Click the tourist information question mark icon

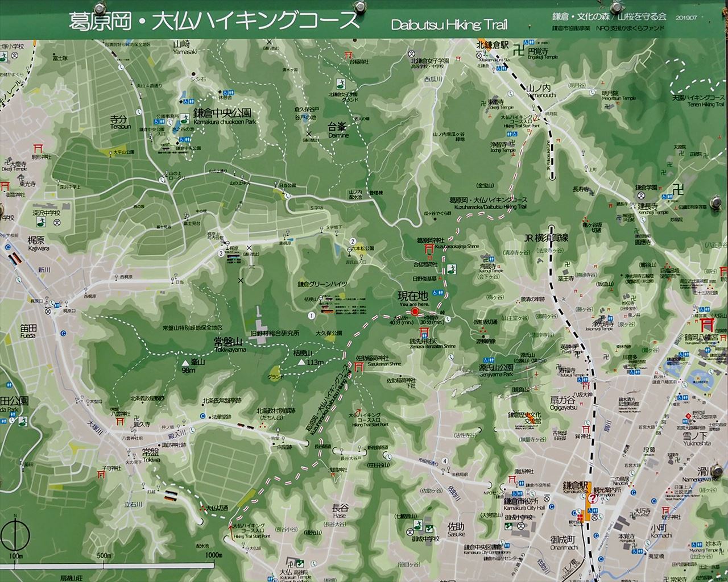tap(592, 498)
